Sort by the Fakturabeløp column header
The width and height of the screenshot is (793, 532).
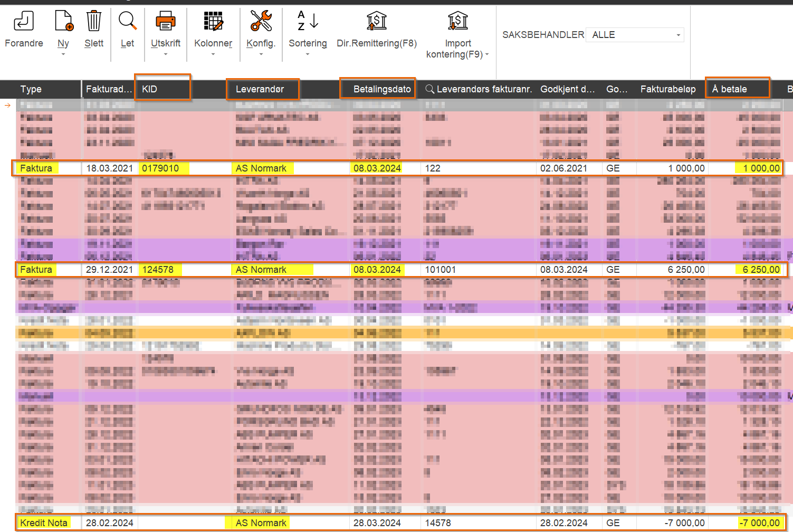(668, 89)
